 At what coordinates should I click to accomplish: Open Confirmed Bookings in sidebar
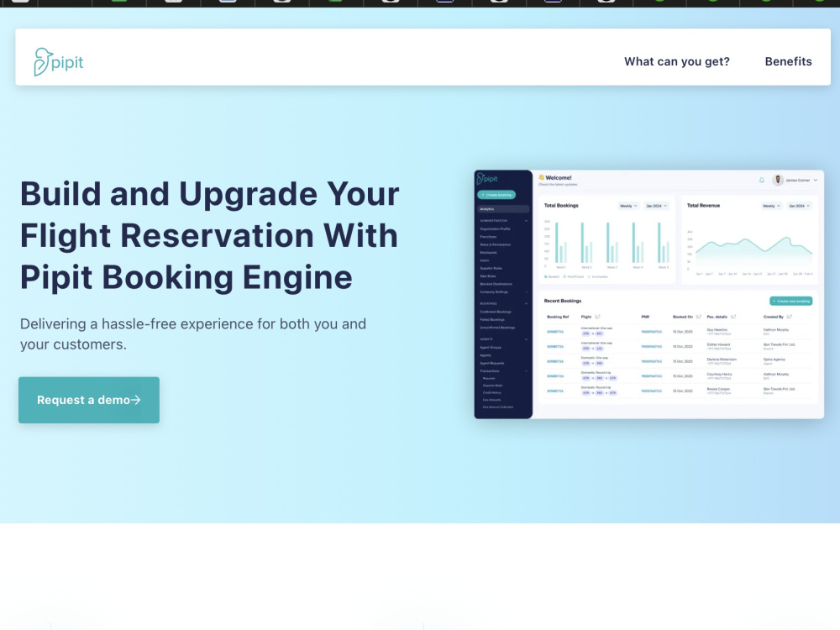[x=496, y=312]
